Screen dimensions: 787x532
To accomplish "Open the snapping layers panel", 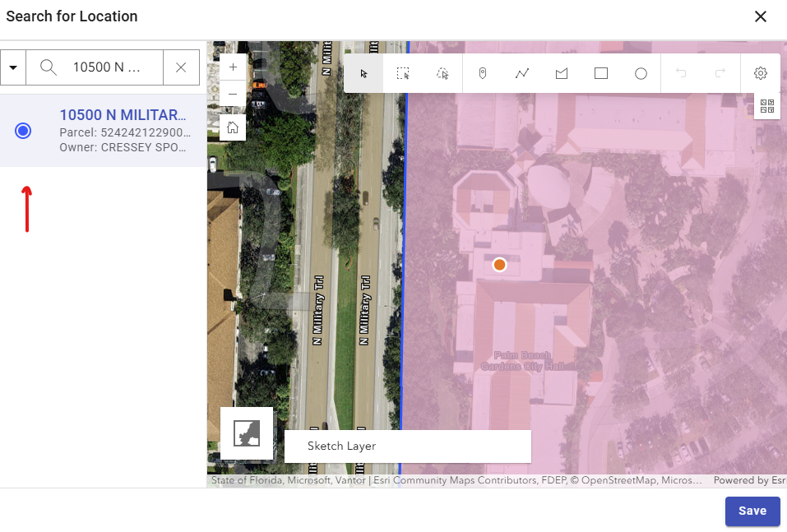I will [767, 105].
